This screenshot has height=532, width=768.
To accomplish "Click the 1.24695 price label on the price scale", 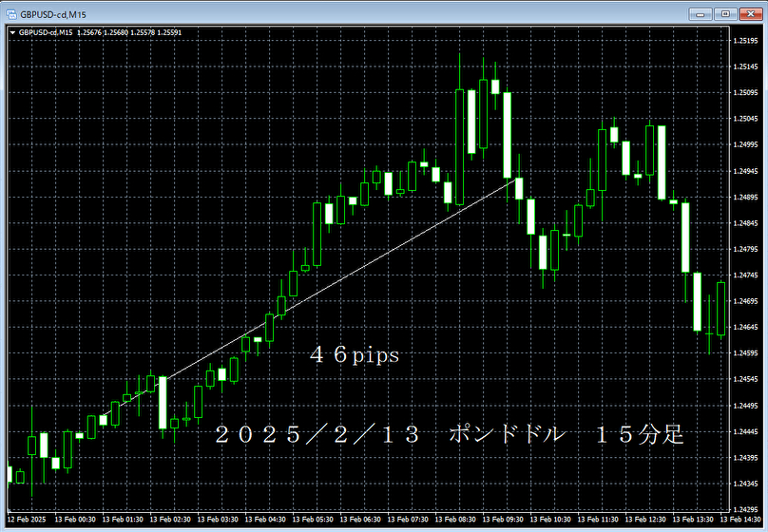I will tap(745, 301).
